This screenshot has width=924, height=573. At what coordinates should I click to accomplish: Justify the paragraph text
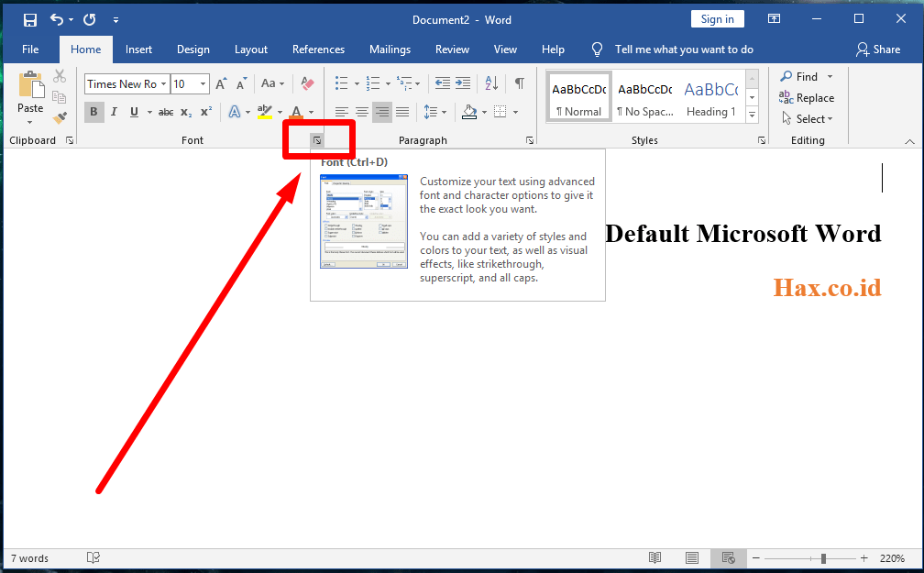pyautogui.click(x=402, y=112)
